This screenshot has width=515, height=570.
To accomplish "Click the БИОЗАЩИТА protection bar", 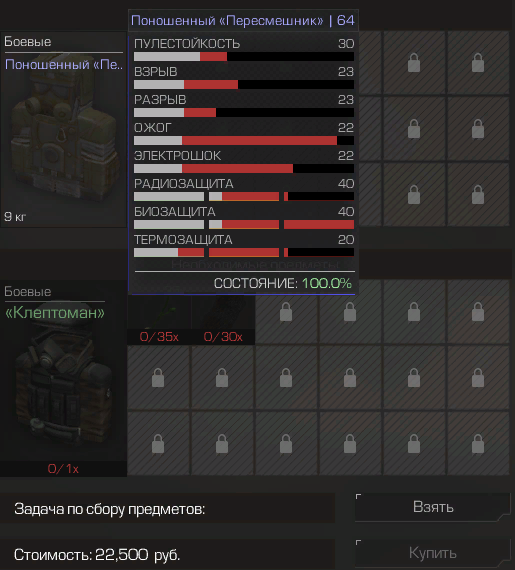I will pos(244,224).
